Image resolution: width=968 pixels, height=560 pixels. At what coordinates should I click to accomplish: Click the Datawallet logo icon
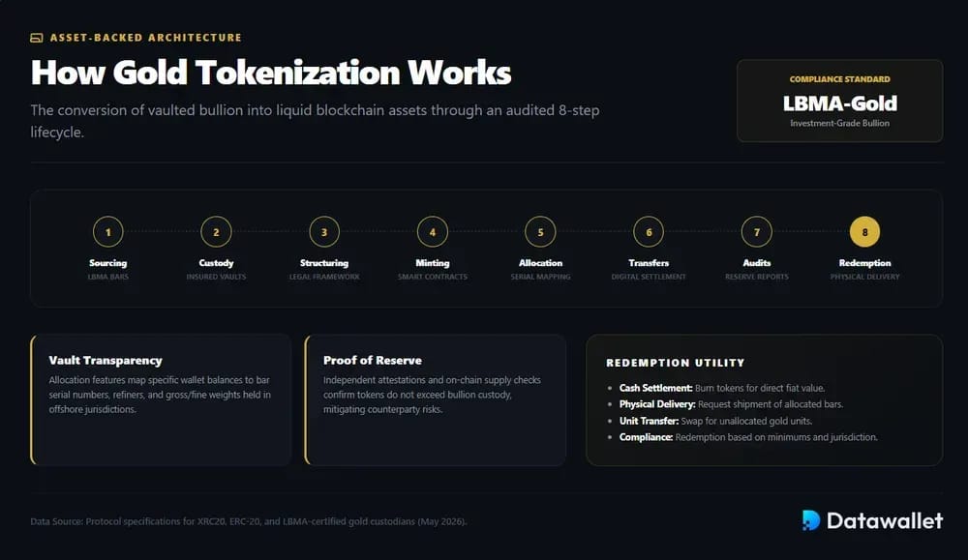pos(810,520)
